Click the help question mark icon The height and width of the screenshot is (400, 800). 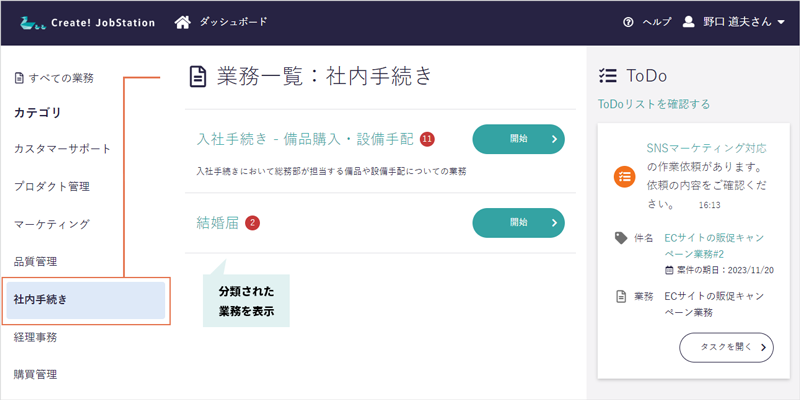tap(628, 22)
